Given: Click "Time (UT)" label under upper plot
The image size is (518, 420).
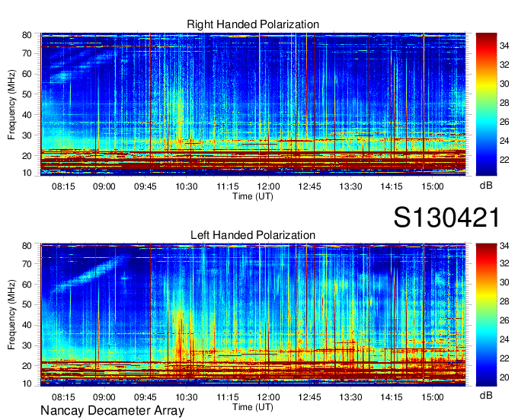Looking at the screenshot, I should (x=253, y=196).
